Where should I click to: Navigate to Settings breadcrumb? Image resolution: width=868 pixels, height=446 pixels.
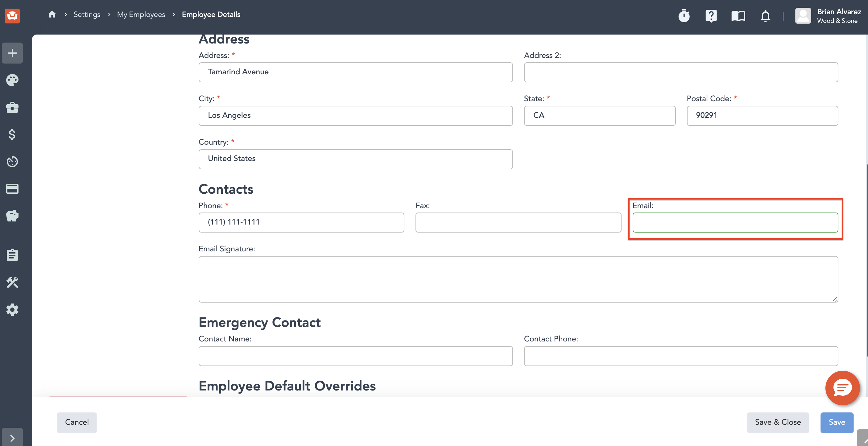[87, 14]
